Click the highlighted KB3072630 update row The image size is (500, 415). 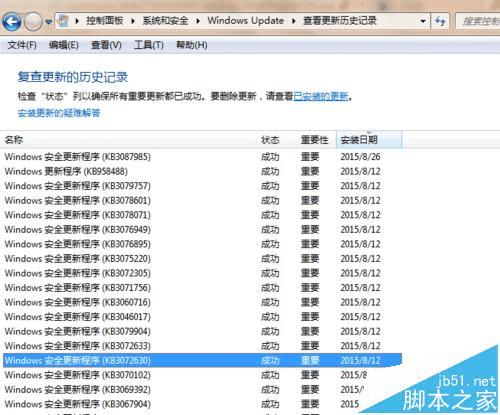(x=202, y=360)
